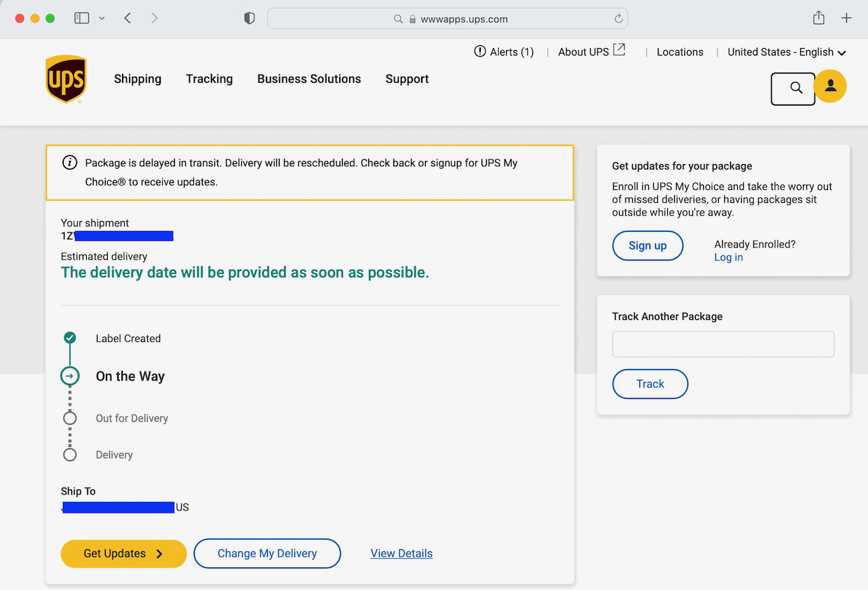Open the Shipping menu
Screen dimensions: 868x590
coord(138,79)
